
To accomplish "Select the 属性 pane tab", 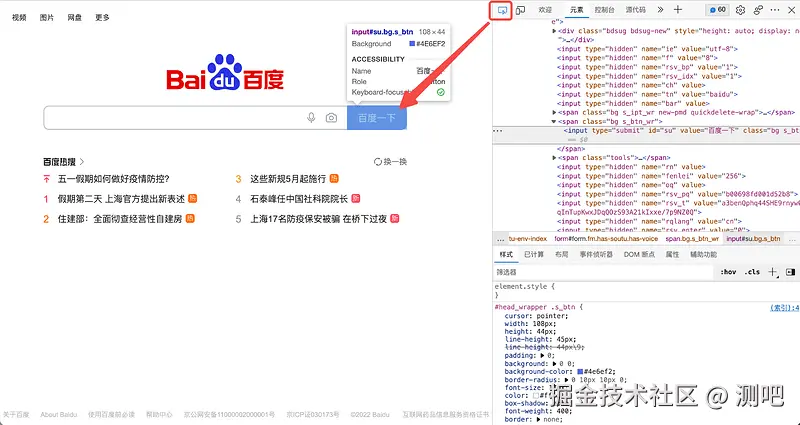I will pyautogui.click(x=672, y=255).
